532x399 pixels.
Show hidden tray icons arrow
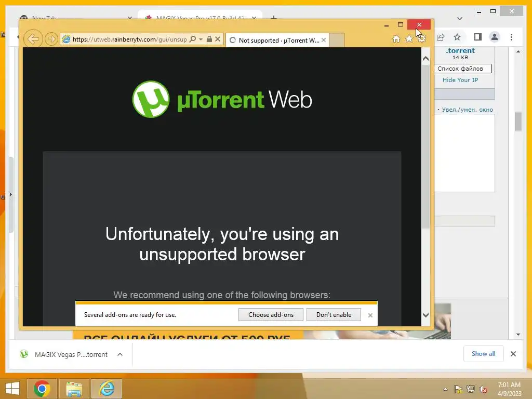[445, 389]
